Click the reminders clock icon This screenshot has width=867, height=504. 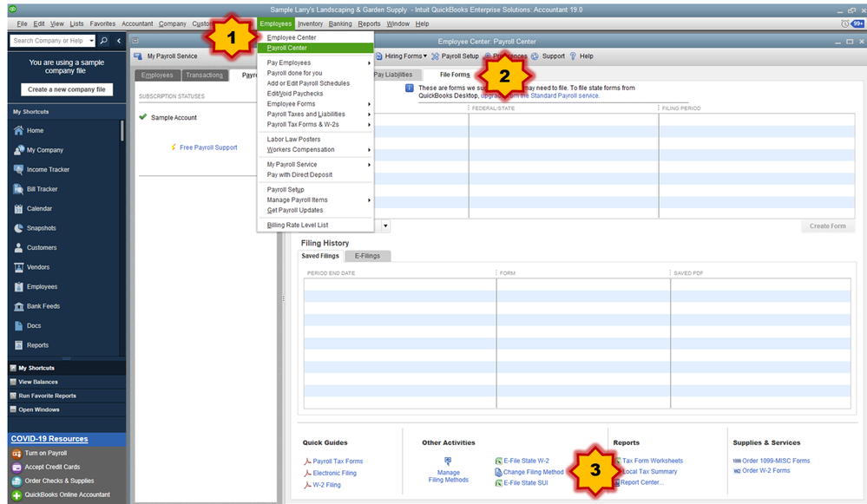[x=844, y=23]
